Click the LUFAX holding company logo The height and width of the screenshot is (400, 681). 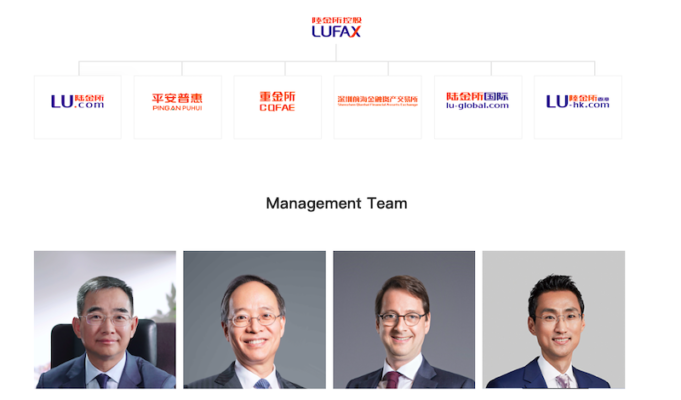tap(336, 27)
